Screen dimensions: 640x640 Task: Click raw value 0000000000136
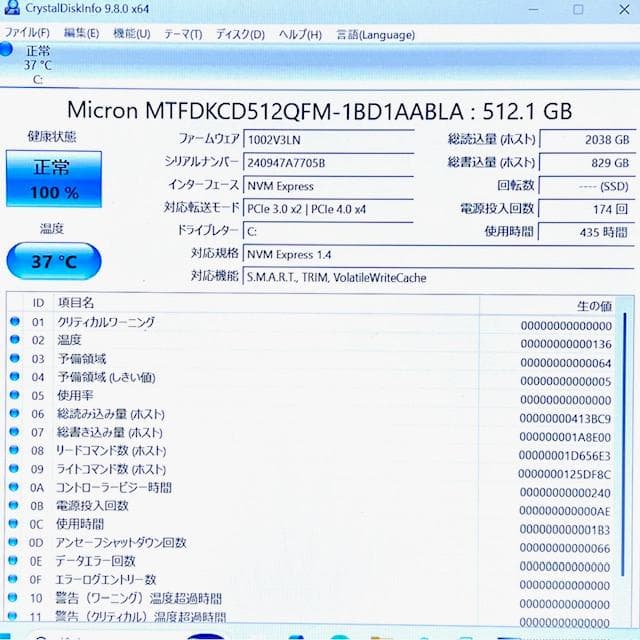click(x=566, y=344)
